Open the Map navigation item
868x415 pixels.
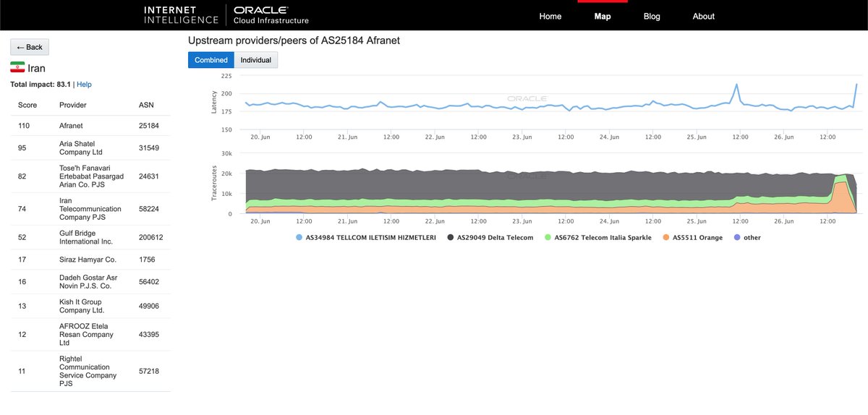click(x=603, y=16)
